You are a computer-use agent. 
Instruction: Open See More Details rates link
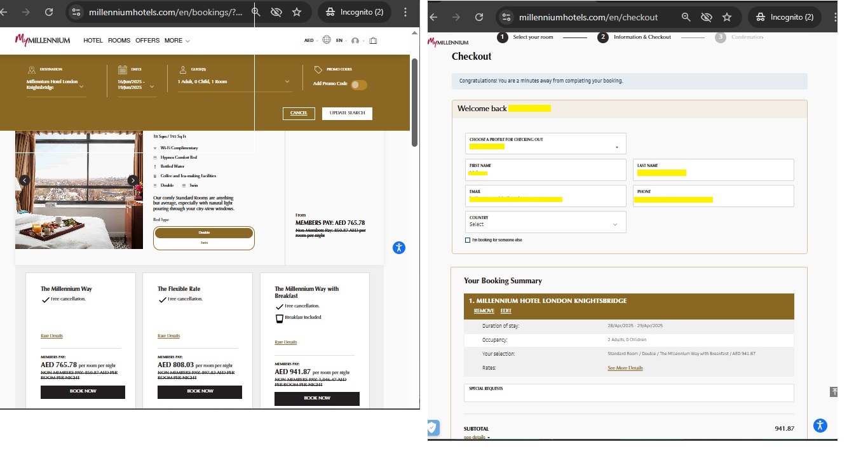625,368
